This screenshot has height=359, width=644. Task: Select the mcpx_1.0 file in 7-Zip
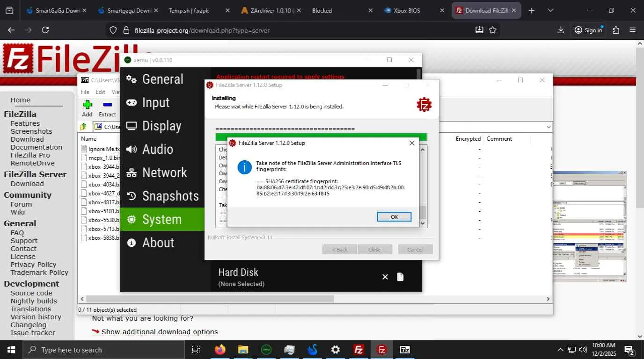point(101,158)
